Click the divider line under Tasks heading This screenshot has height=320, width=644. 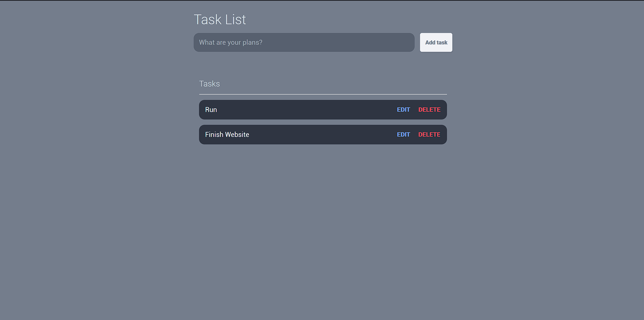coord(323,94)
